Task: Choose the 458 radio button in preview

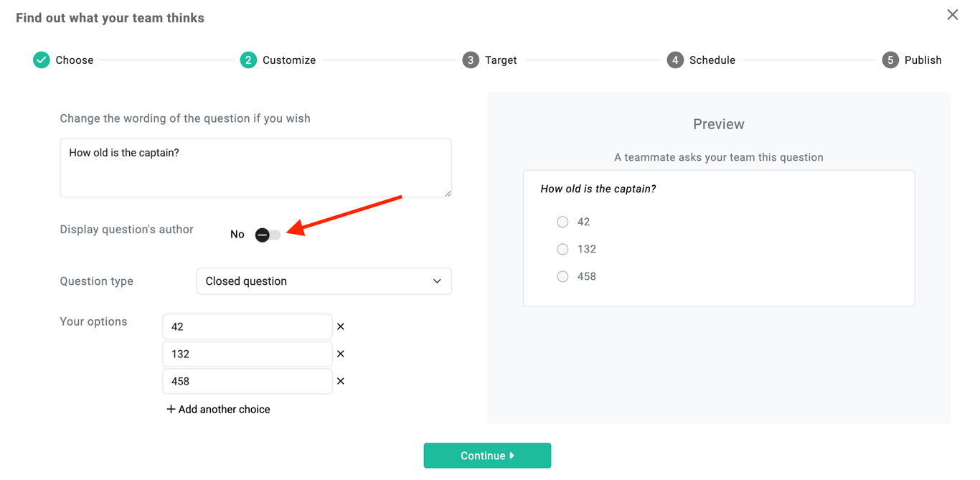Action: [x=562, y=276]
